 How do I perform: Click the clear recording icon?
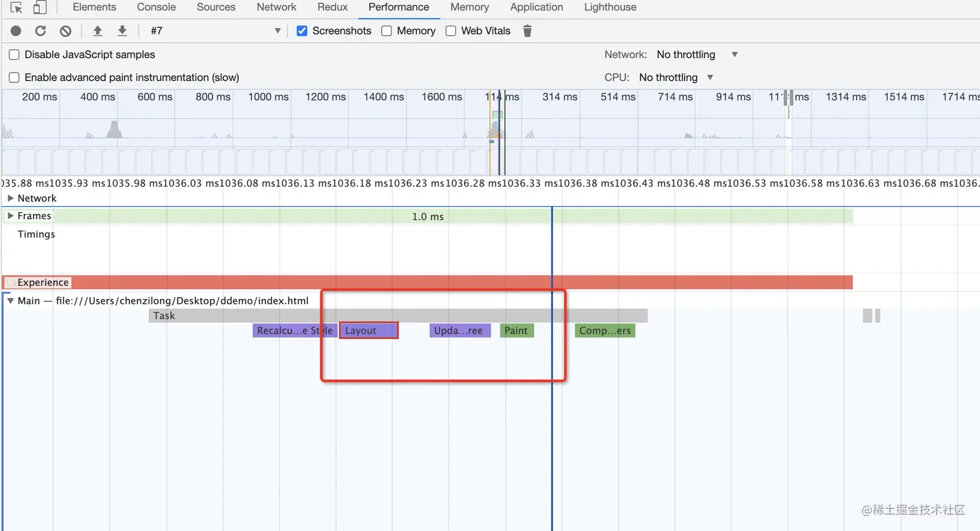tap(65, 30)
